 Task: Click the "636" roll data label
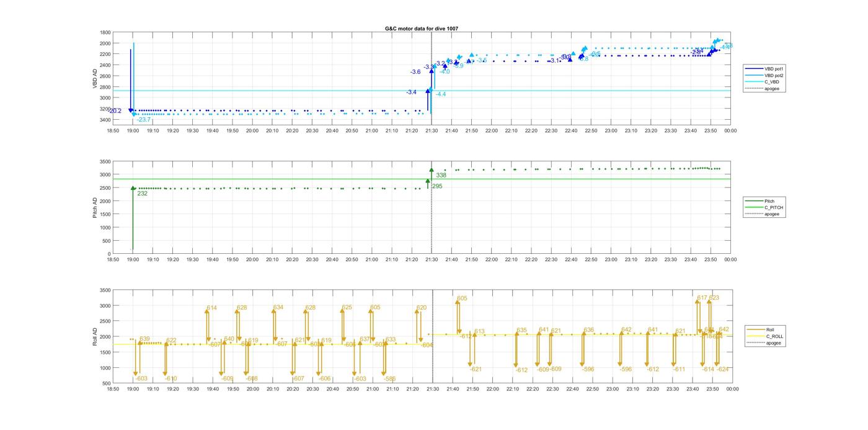(x=589, y=330)
